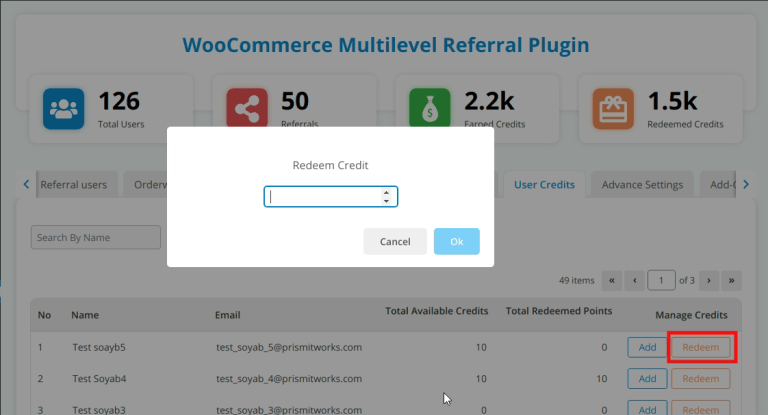Click the Redeemed Credits gift icon
768x415 pixels.
click(x=613, y=109)
